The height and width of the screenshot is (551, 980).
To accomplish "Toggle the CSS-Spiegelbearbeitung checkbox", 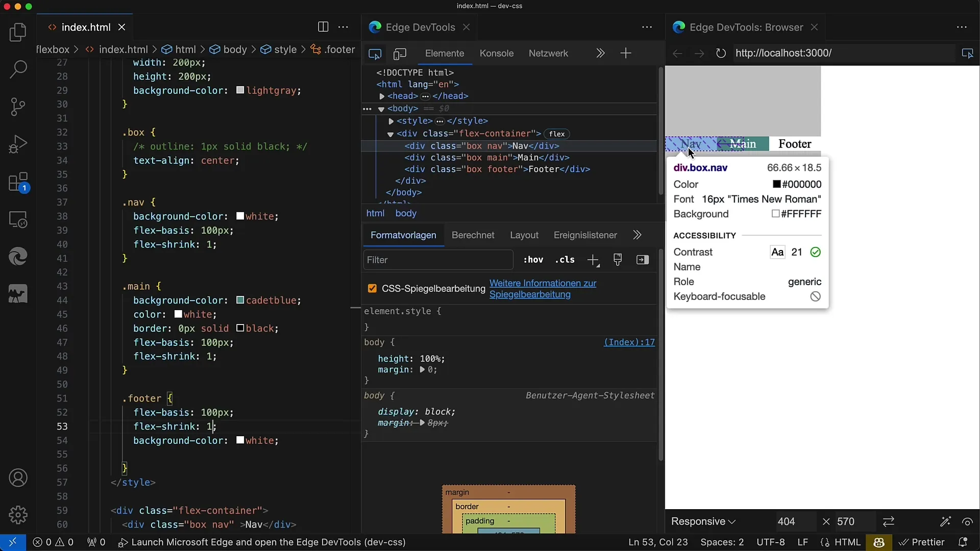I will (372, 289).
